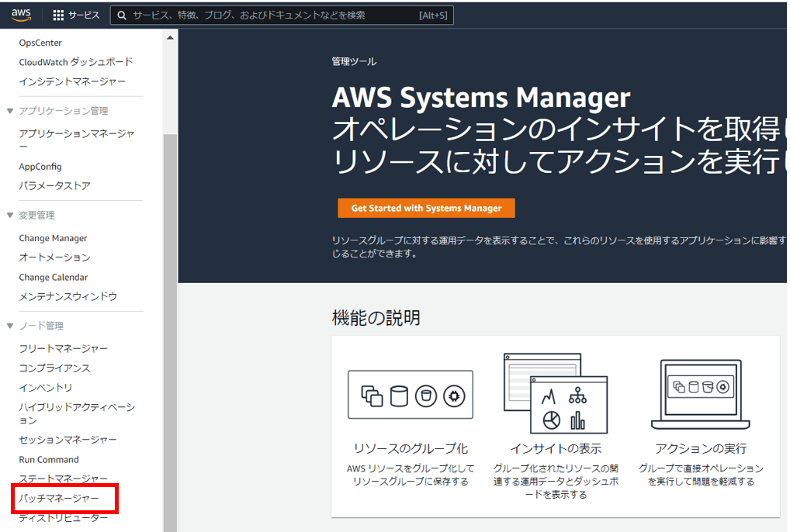
Task: Open the OpsCenter link
Action: coord(40,43)
